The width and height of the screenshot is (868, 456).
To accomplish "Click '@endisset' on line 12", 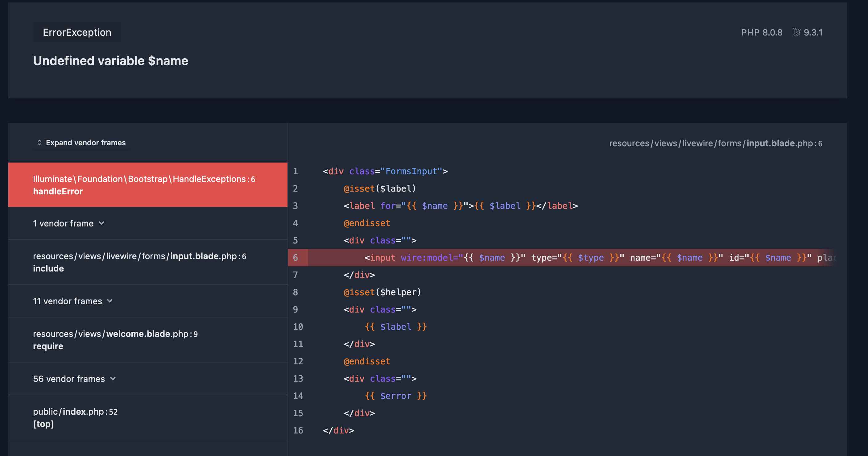I will pos(367,361).
